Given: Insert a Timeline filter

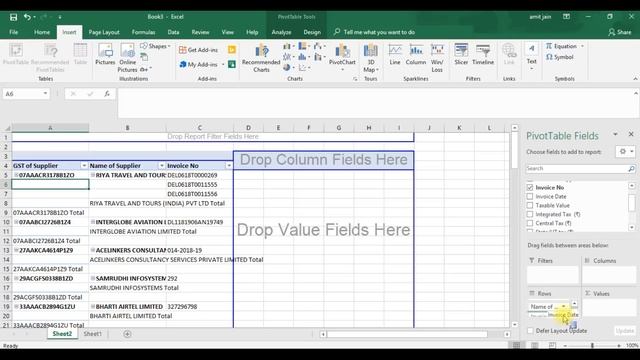Looking at the screenshot, I should click(483, 55).
